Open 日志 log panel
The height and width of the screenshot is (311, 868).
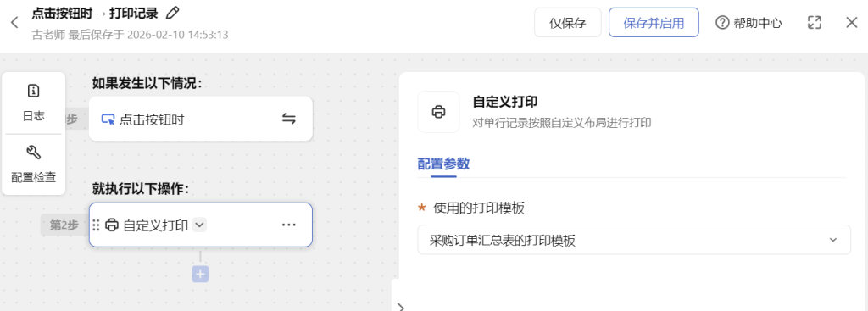pyautogui.click(x=34, y=103)
